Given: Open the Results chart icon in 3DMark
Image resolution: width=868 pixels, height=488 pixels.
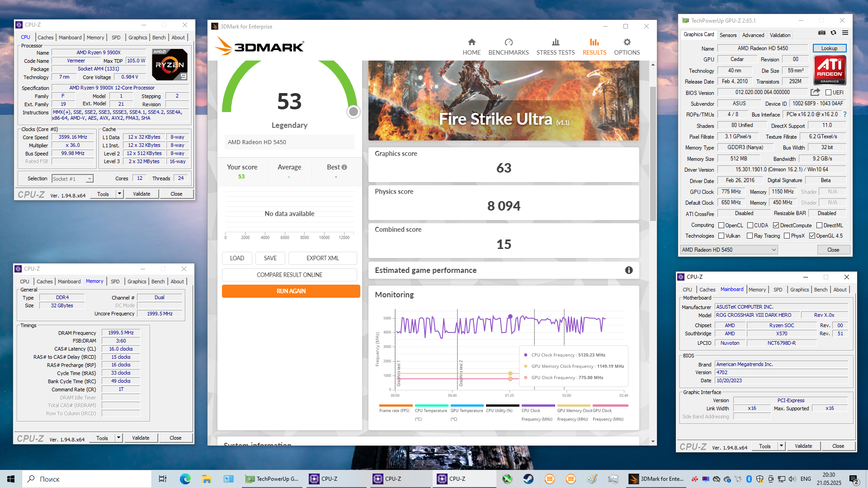Looking at the screenshot, I should (594, 42).
